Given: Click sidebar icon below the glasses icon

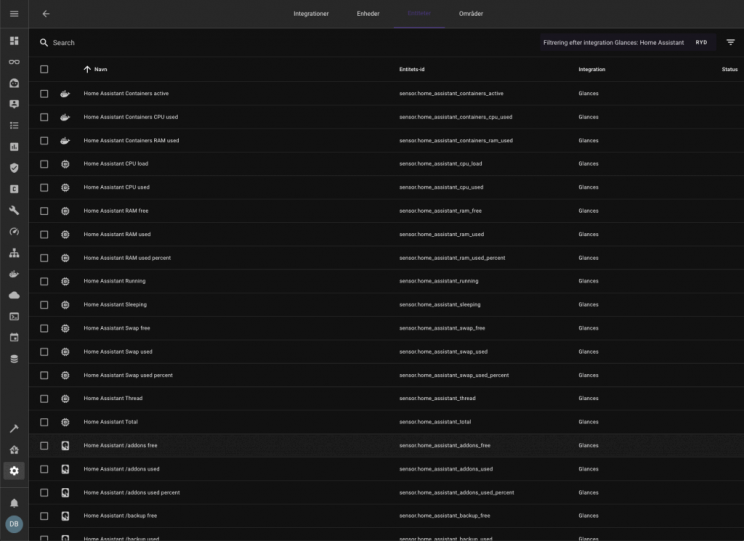Looking at the screenshot, I should pyautogui.click(x=14, y=83).
